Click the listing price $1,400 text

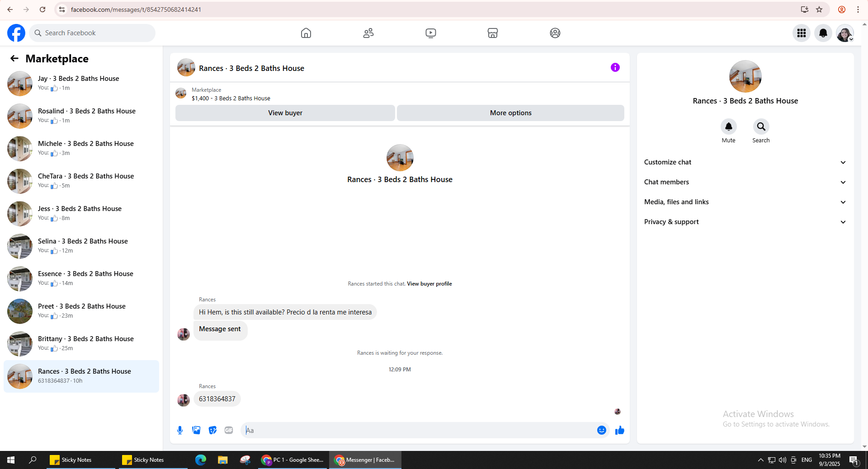(200, 98)
